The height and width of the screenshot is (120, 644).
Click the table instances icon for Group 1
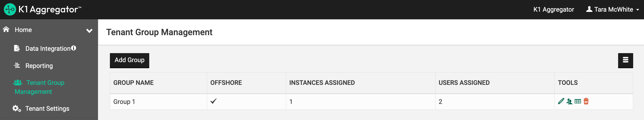[578, 101]
